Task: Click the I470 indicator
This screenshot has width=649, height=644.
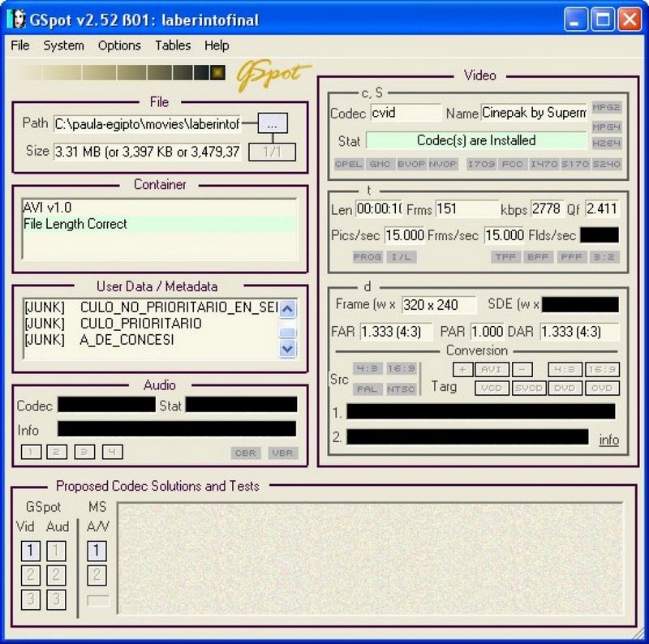Action: click(544, 164)
